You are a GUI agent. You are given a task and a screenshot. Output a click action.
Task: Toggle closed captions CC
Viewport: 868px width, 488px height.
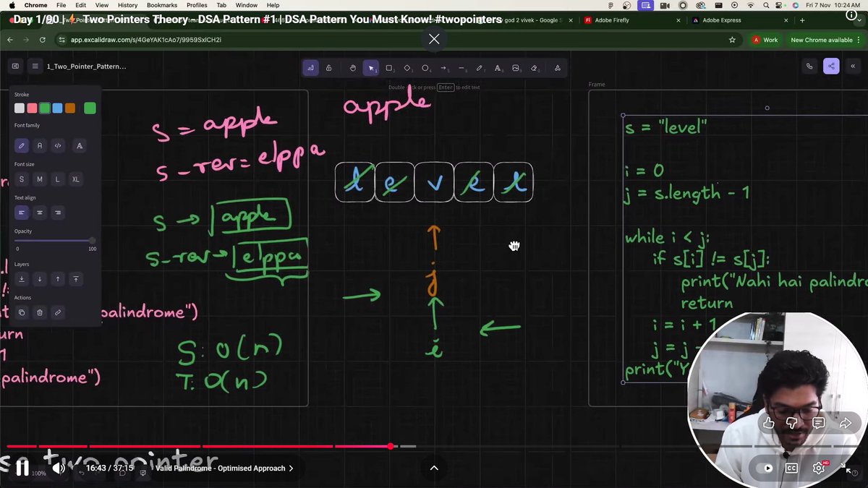tap(791, 468)
